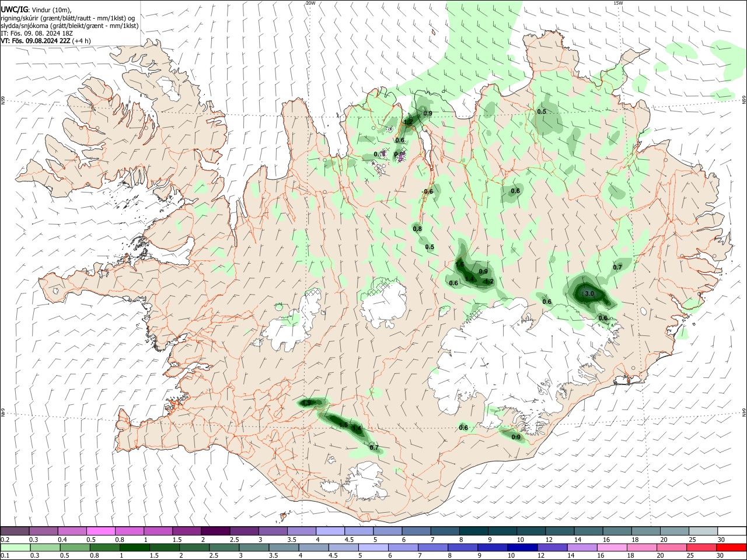The image size is (747, 560).
Task: Click the 'IT: Fös. 09. 08. 2024 18Z' text
Action: pyautogui.click(x=37, y=34)
